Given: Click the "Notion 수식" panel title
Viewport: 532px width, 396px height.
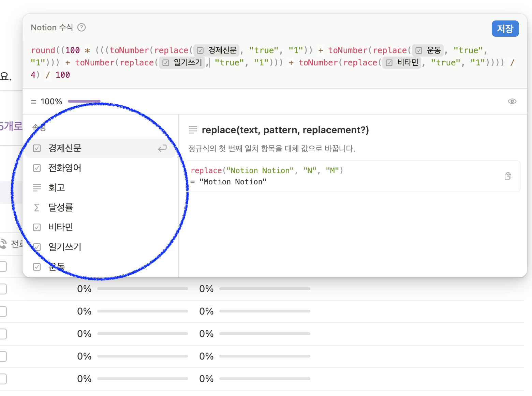Looking at the screenshot, I should tap(52, 27).
